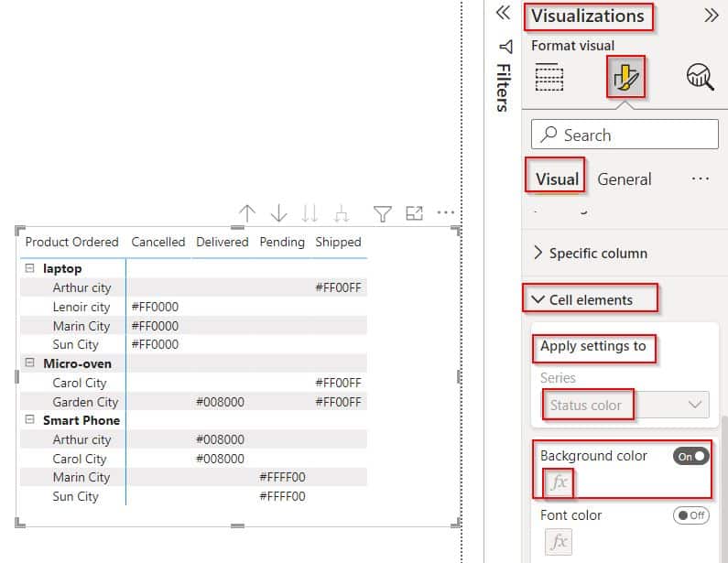Click the Smart Phone group label
Viewport: 728px width, 563px height.
point(81,420)
